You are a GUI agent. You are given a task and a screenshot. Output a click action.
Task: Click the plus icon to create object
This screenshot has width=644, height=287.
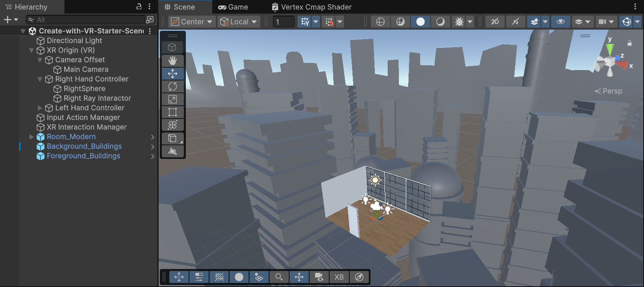7,20
